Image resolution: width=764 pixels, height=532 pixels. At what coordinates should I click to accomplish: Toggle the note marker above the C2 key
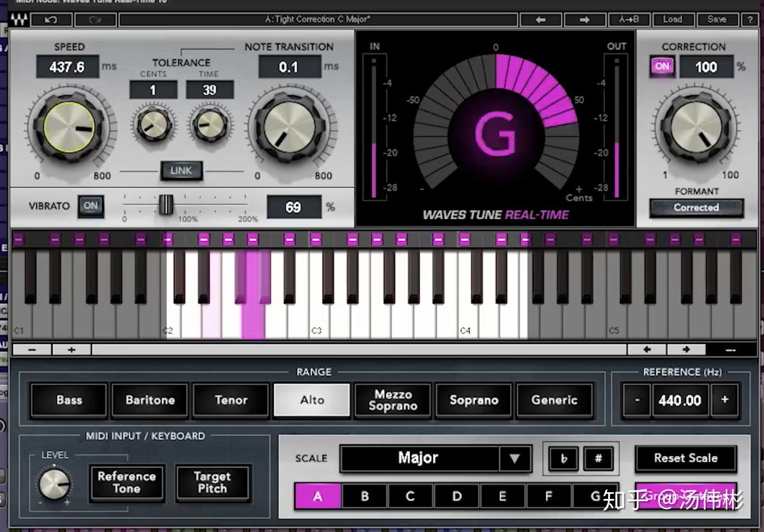click(167, 239)
